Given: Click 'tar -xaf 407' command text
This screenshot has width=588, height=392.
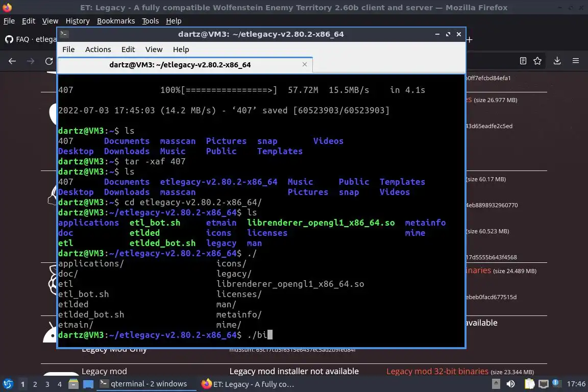Looking at the screenshot, I should [155, 161].
